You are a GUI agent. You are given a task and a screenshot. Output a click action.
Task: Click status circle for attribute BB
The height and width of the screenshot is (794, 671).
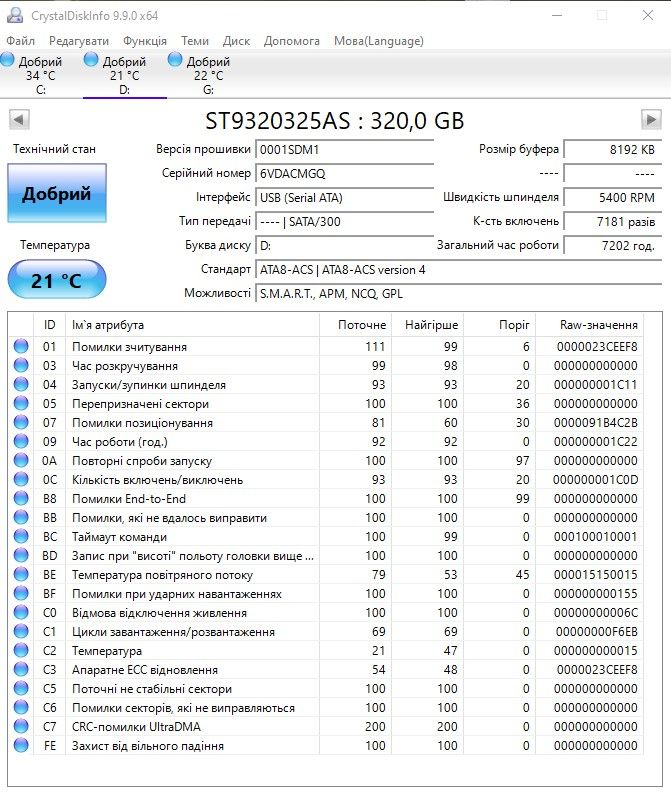pos(21,517)
